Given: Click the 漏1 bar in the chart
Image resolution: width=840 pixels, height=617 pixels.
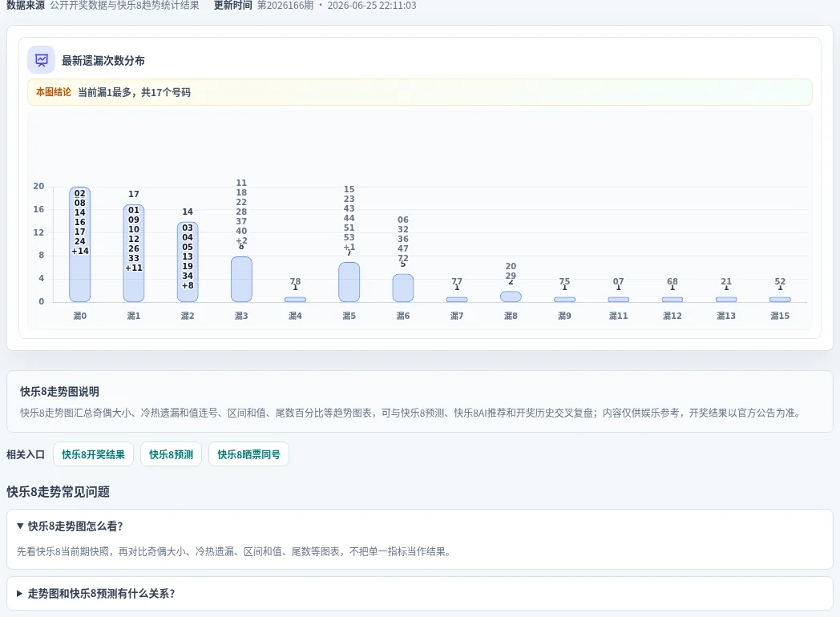Looking at the screenshot, I should pyautogui.click(x=133, y=252).
